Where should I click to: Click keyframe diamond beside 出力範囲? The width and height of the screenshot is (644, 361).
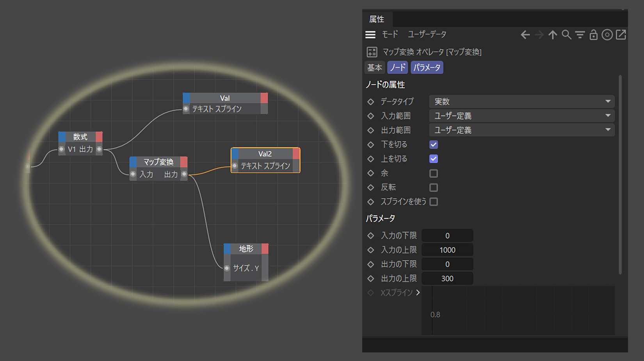371,130
